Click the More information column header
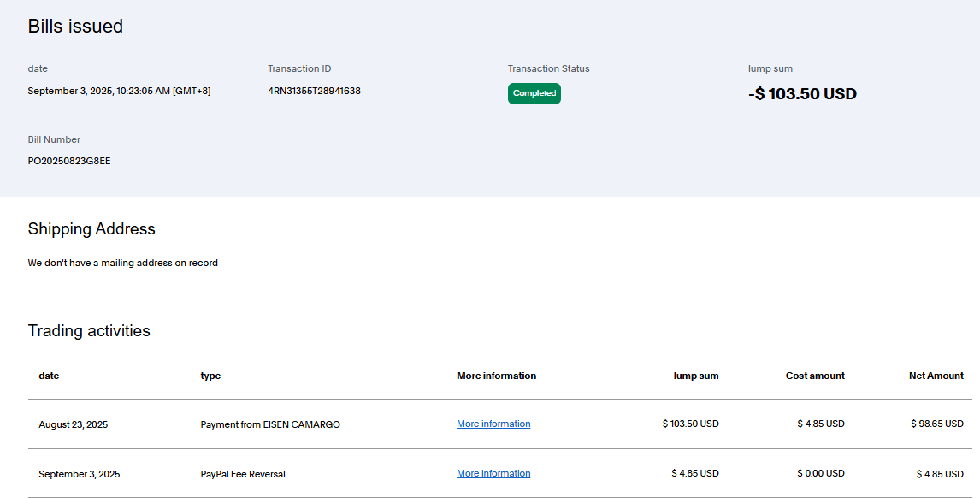 (496, 376)
